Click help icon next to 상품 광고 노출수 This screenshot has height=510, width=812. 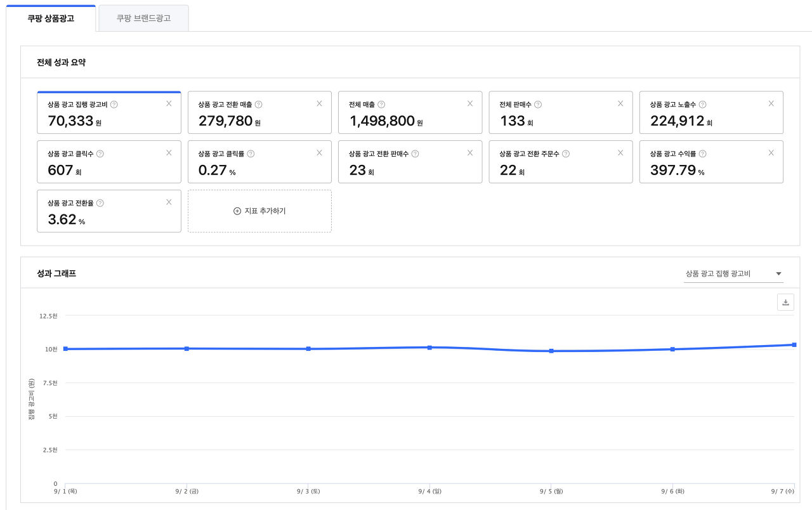pos(702,105)
